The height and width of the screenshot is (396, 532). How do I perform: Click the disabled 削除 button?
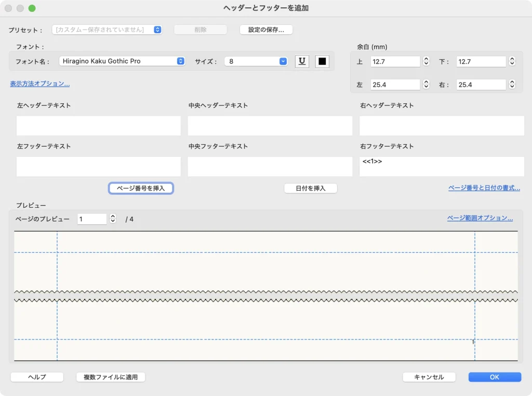pyautogui.click(x=201, y=30)
